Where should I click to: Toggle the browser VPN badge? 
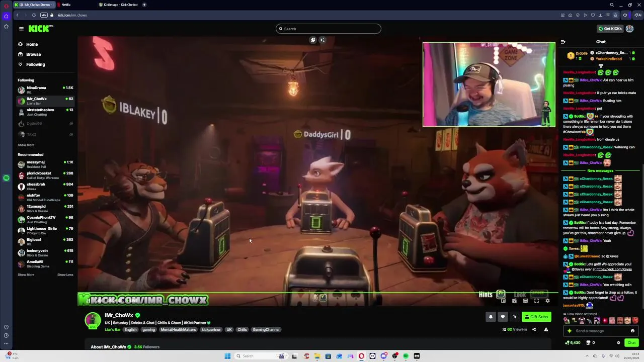[x=44, y=15]
